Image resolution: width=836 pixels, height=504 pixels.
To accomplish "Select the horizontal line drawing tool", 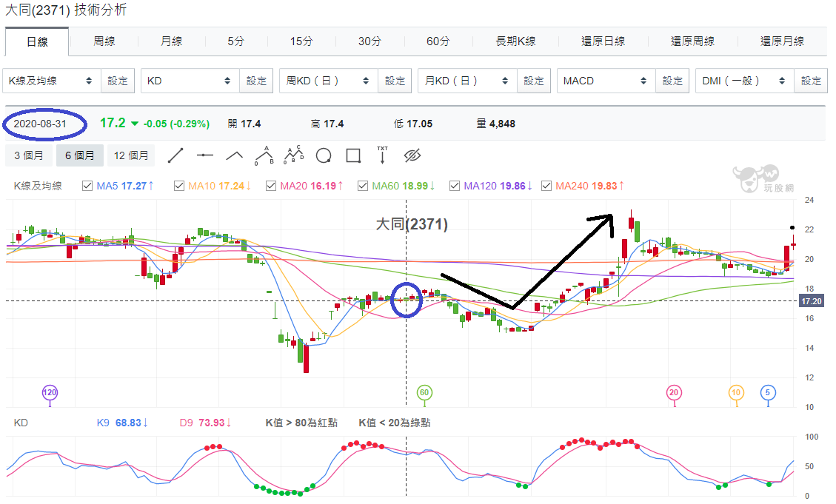I will click(204, 155).
